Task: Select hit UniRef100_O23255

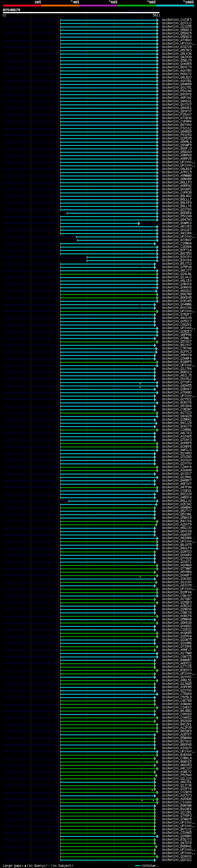Action: click(176, 26)
